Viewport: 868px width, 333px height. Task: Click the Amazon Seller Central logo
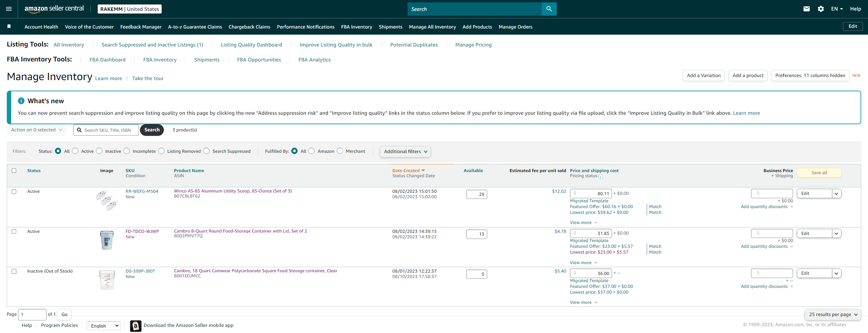tap(54, 9)
